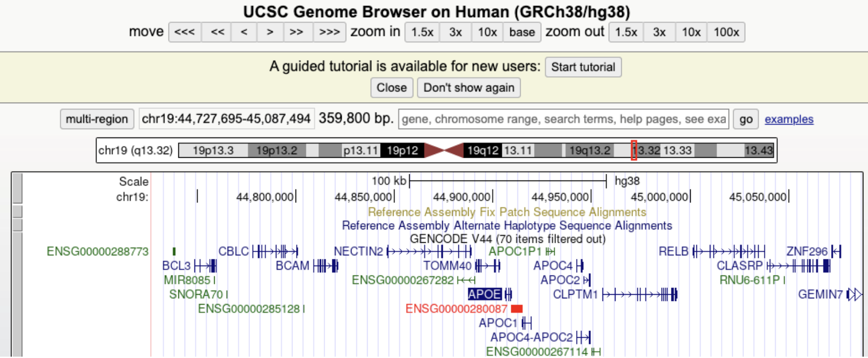
Task: Select the APOC2 gene label
Action: (x=560, y=280)
